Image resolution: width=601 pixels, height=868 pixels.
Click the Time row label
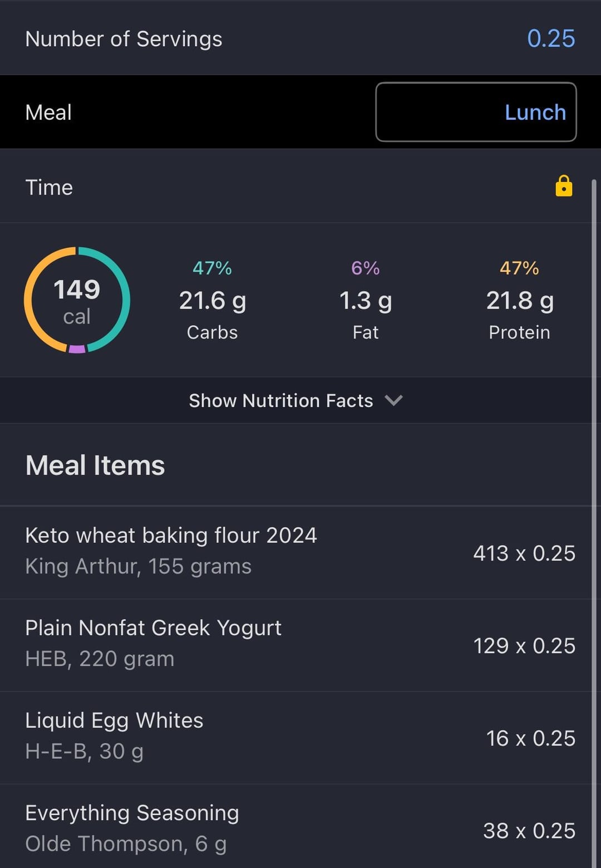pos(49,187)
